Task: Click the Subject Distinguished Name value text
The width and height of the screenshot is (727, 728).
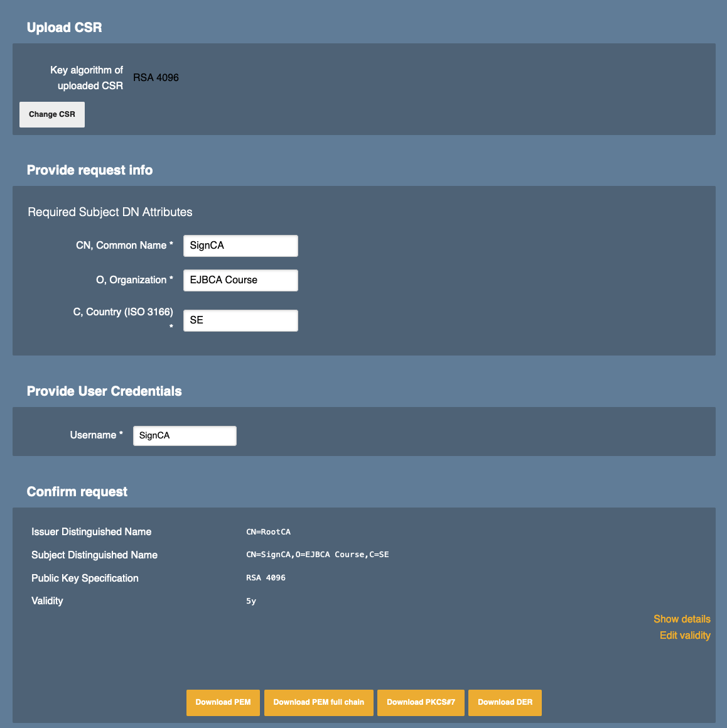Action: (317, 555)
